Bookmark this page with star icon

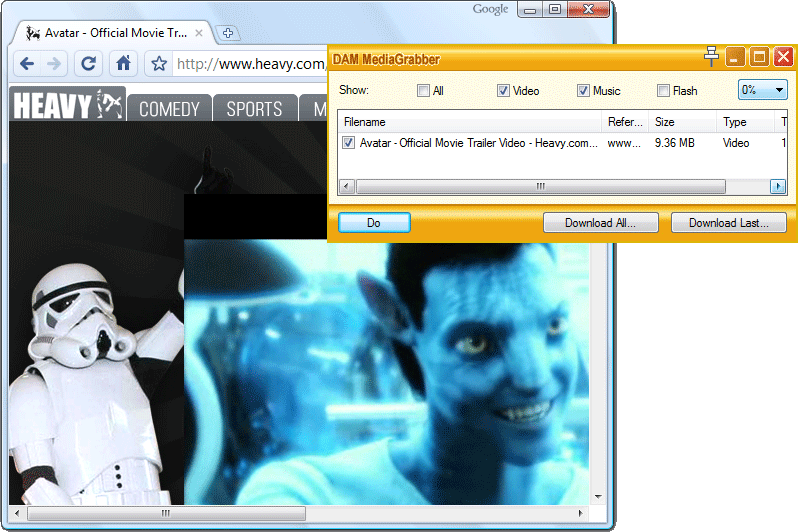coord(159,64)
